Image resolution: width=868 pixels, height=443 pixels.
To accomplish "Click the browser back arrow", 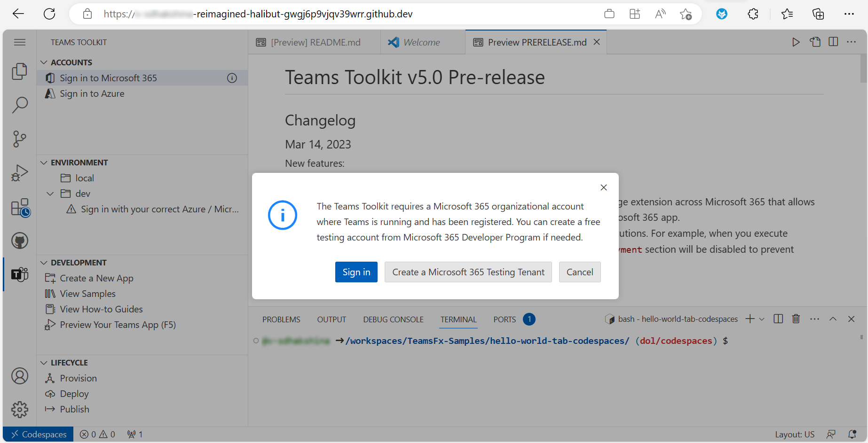I will tap(18, 14).
